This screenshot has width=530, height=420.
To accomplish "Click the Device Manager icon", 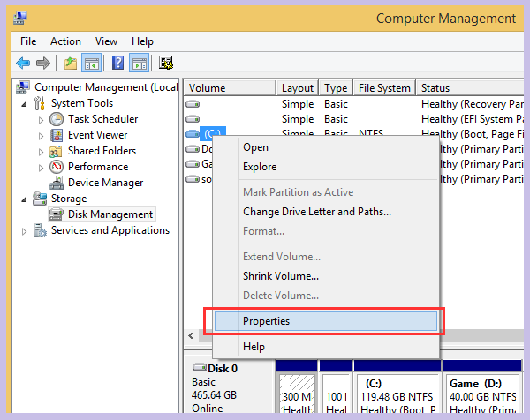I will pos(57,183).
